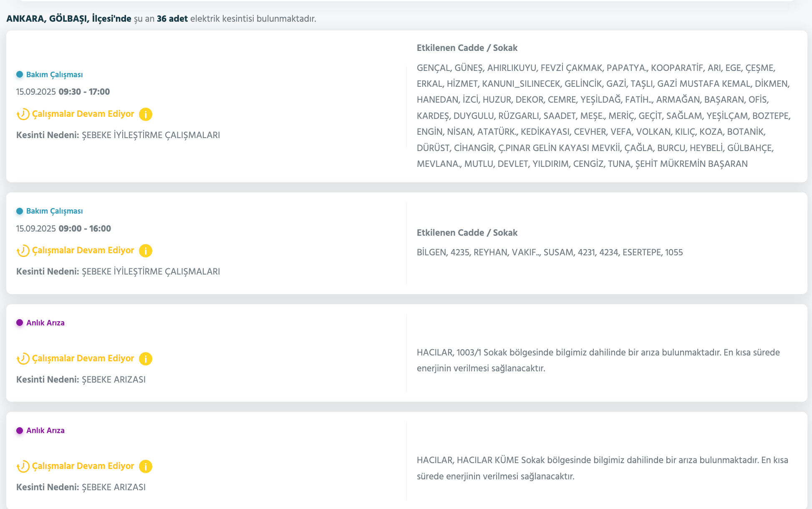812x509 pixels.
Task: Click Bakım Çalışması label in 09:00 - 16:00 card
Action: (54, 211)
